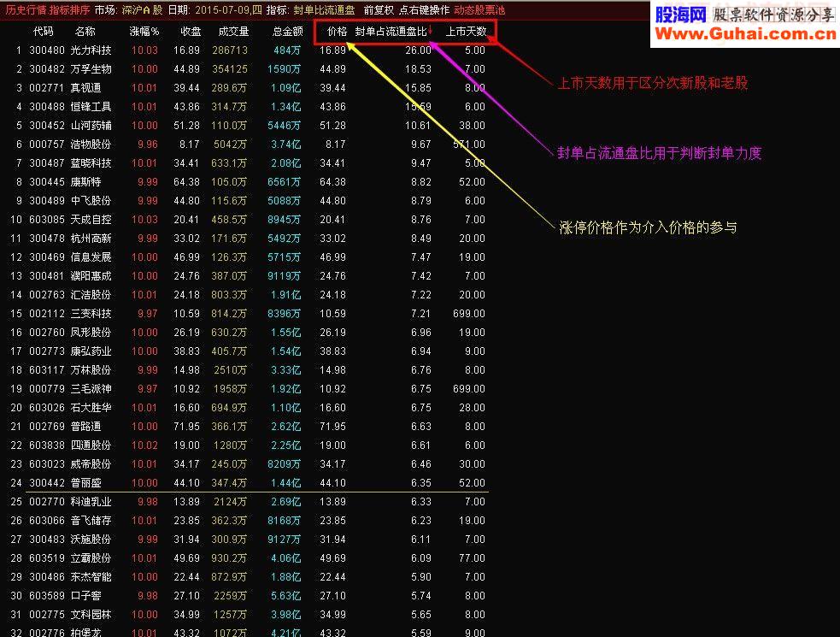Click the 9.96 gain for 浩物股份
840x637 pixels.
point(147,145)
